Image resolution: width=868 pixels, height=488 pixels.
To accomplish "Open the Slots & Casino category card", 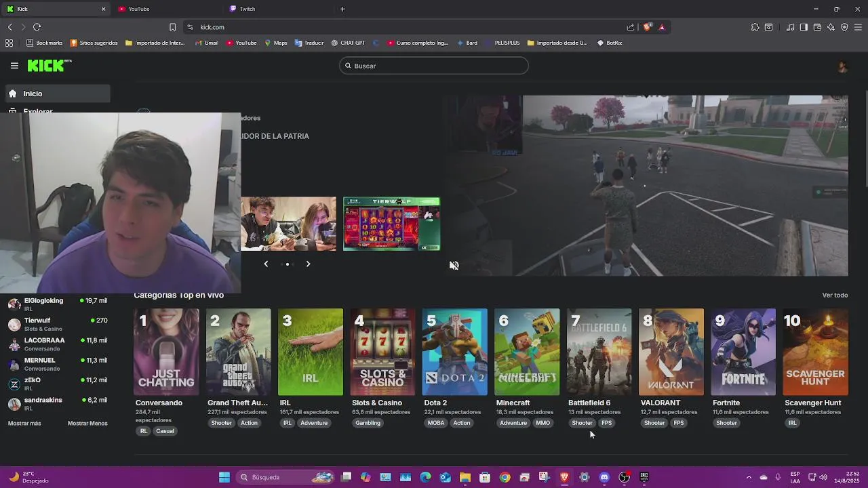I will tap(382, 352).
